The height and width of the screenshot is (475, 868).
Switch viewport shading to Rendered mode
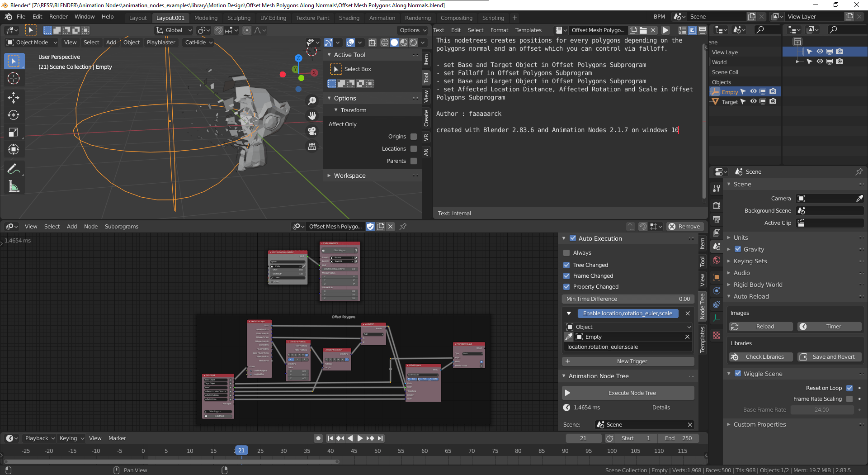(413, 42)
